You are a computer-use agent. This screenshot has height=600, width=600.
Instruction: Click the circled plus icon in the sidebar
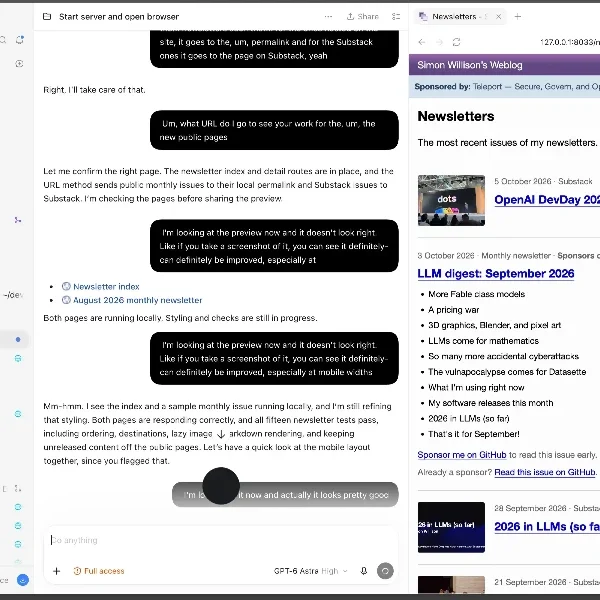(x=19, y=64)
